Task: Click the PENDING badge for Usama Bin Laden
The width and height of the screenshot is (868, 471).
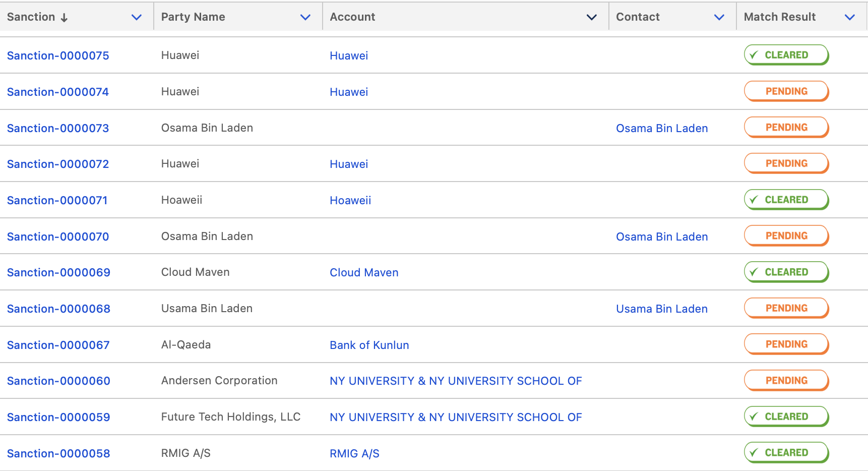Action: 786,308
